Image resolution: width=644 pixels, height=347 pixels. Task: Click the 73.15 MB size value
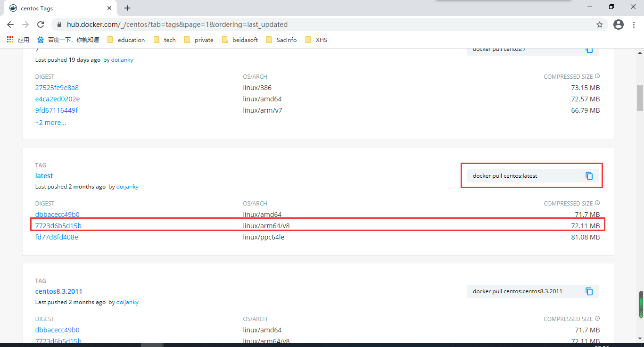[x=586, y=88]
